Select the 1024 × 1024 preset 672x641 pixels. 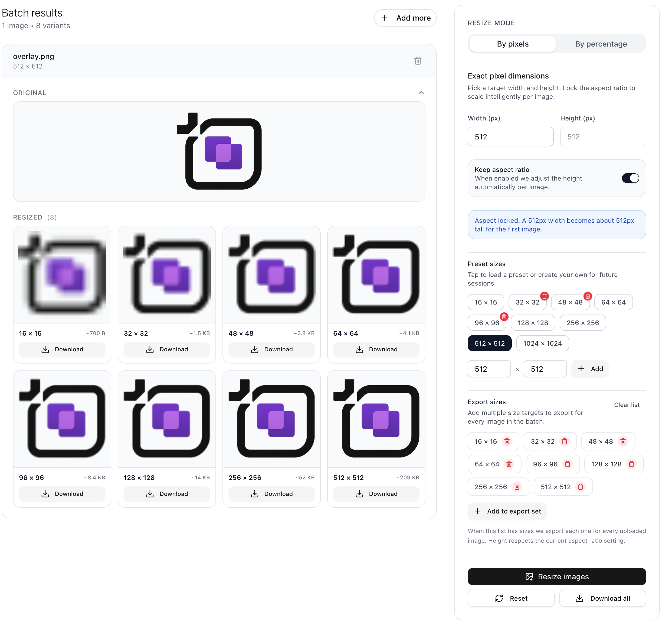pyautogui.click(x=542, y=344)
